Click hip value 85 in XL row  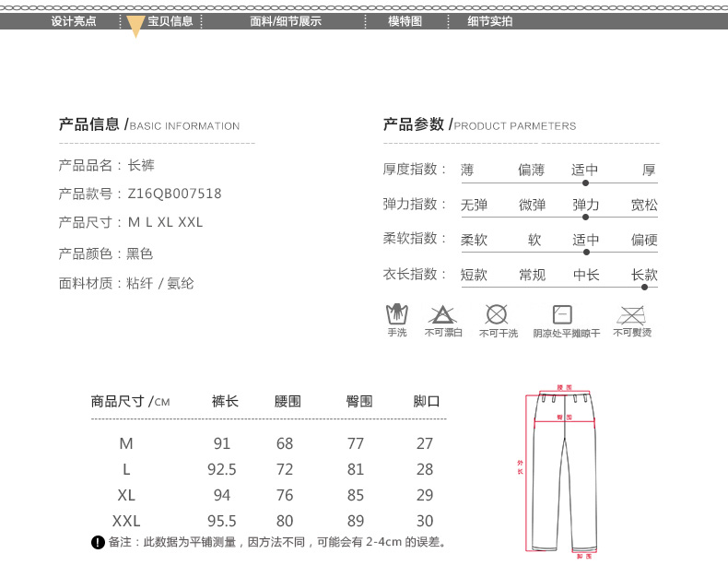pyautogui.click(x=356, y=495)
